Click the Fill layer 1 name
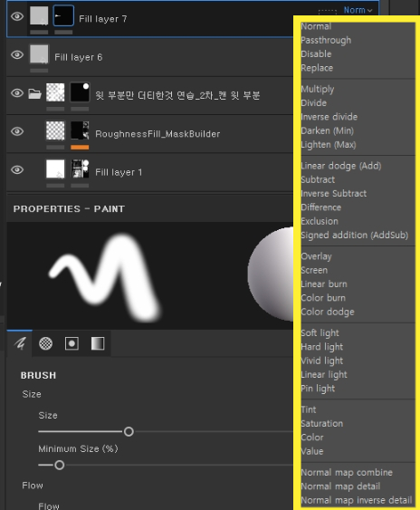This screenshot has width=420, height=510. [119, 172]
